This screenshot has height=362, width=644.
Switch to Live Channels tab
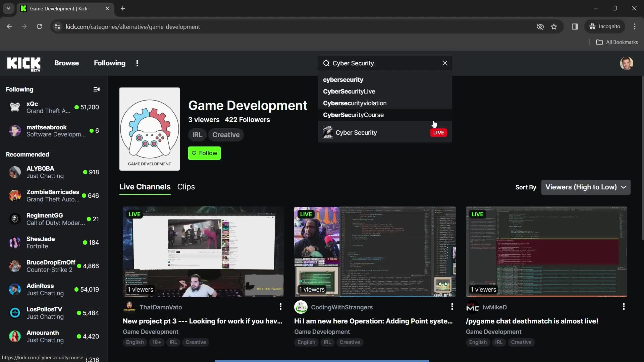[145, 187]
